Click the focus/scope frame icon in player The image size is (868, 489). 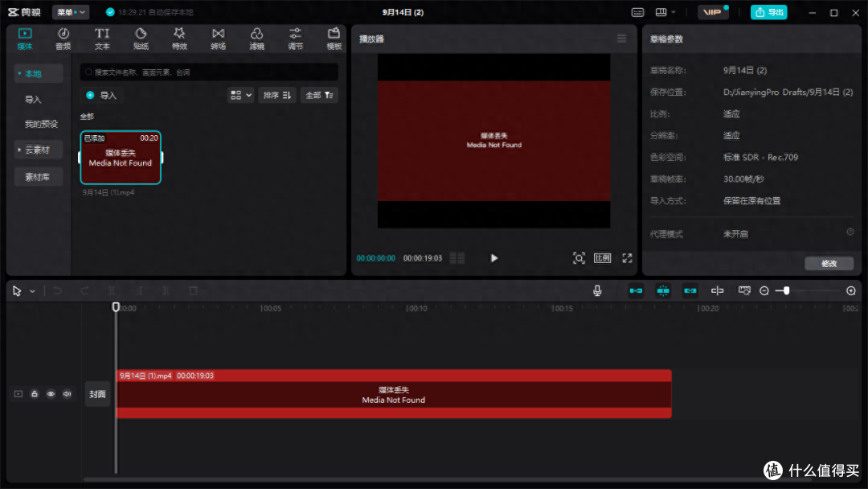(579, 258)
